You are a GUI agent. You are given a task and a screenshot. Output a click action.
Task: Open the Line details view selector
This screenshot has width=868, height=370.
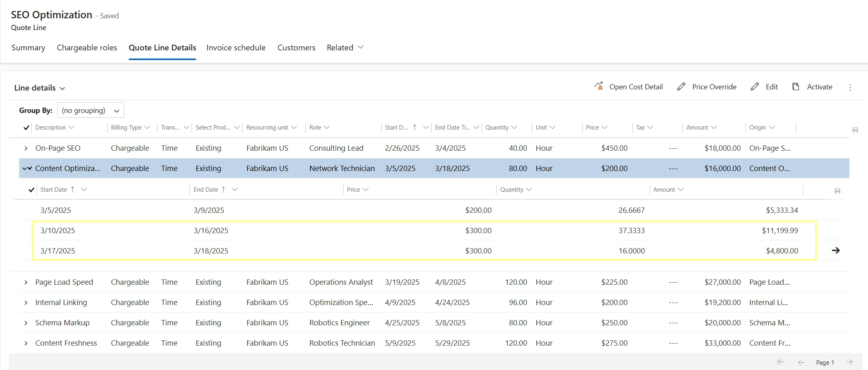coord(39,88)
